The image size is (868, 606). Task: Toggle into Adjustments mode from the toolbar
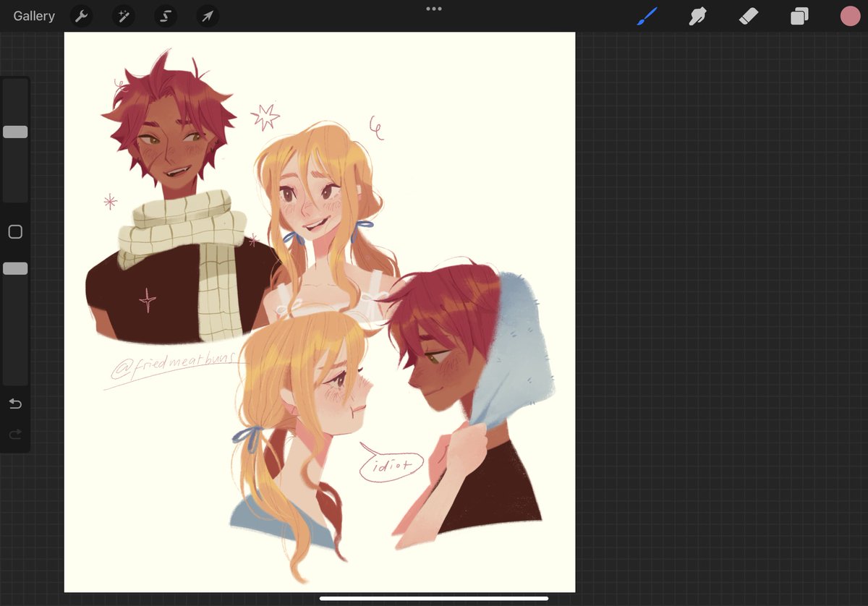pyautogui.click(x=123, y=15)
